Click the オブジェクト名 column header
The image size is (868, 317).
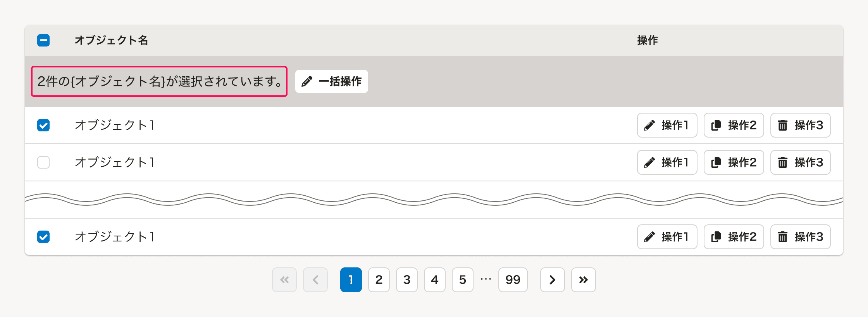(111, 40)
